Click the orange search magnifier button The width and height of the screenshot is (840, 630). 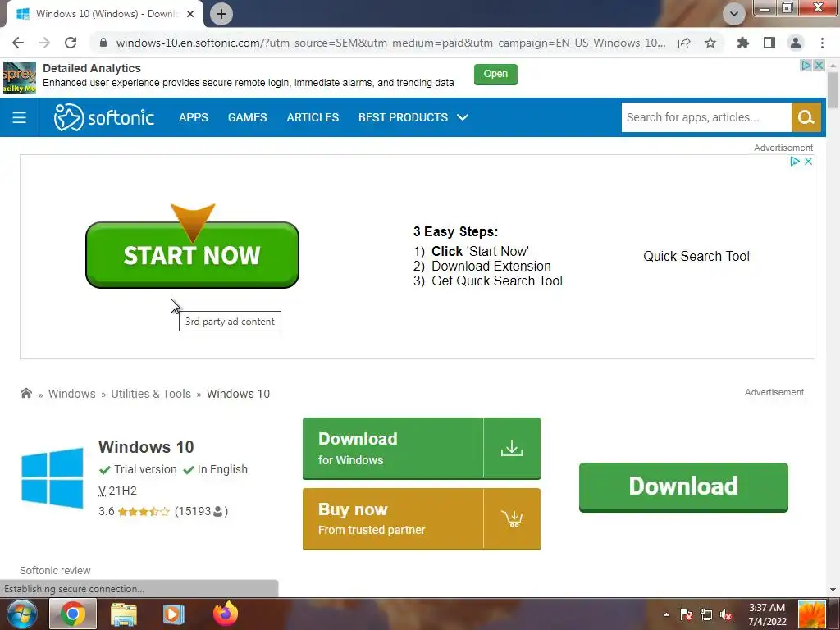click(x=806, y=117)
